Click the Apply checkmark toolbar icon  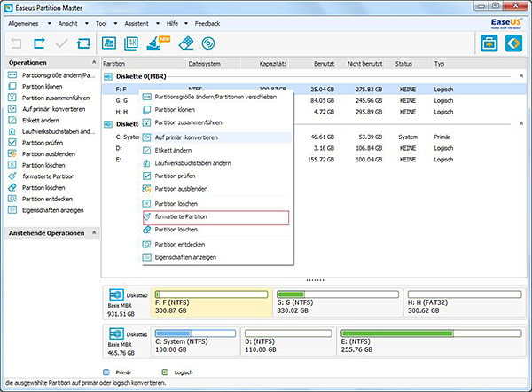61,43
